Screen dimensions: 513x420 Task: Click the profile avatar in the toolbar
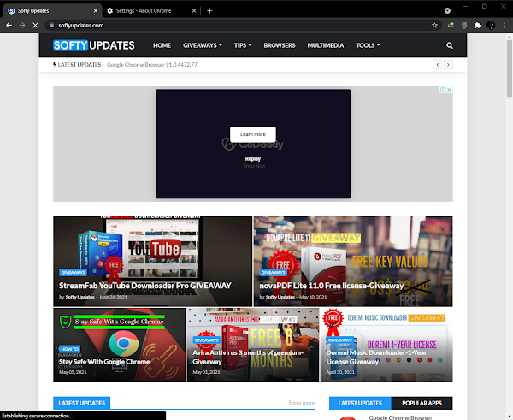[491, 25]
